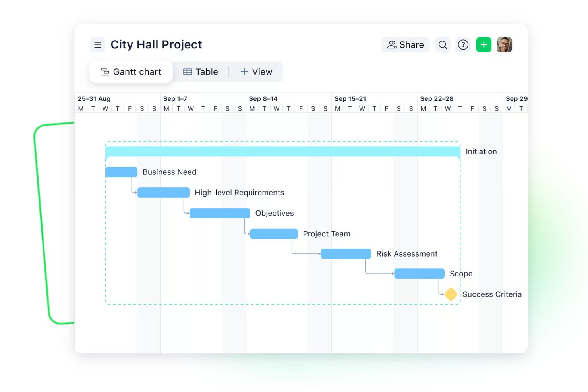
Task: Switch to the Gantt chart tab
Action: click(x=131, y=72)
